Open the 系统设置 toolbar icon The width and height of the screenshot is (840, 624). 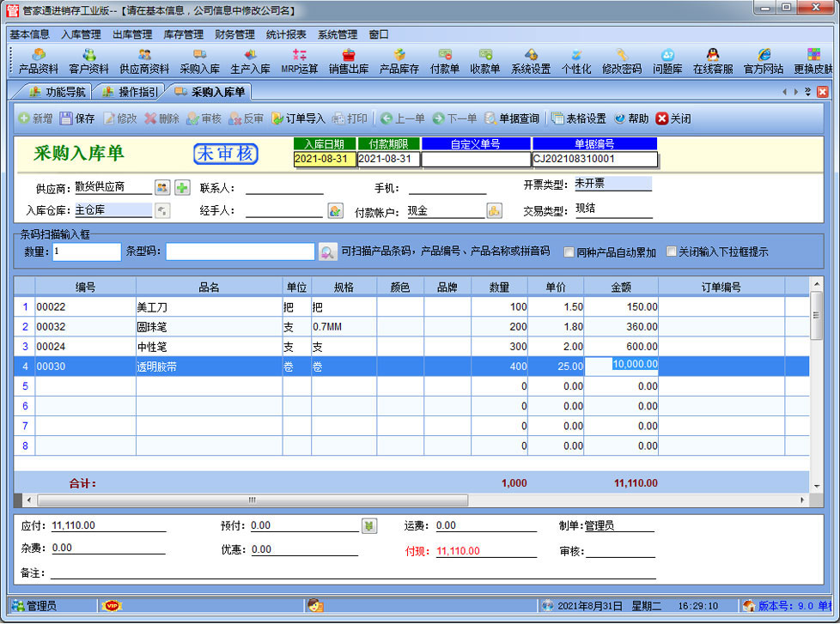coord(530,61)
